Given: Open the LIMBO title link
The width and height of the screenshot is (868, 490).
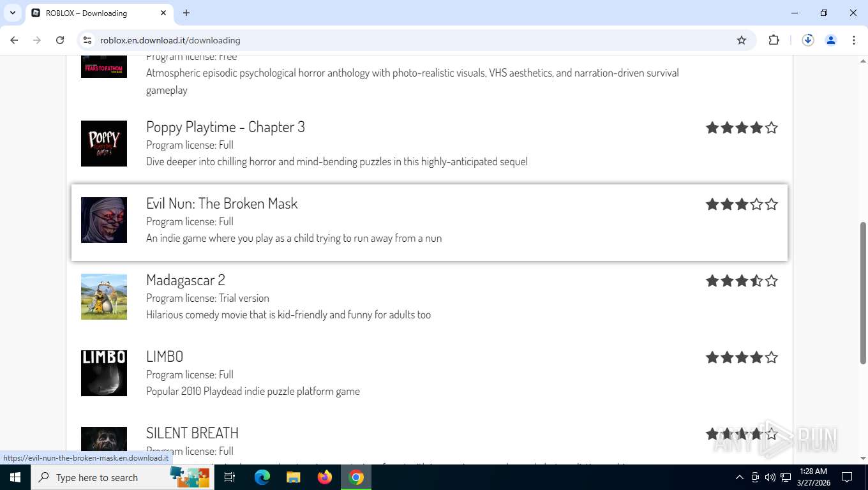Looking at the screenshot, I should (x=165, y=357).
